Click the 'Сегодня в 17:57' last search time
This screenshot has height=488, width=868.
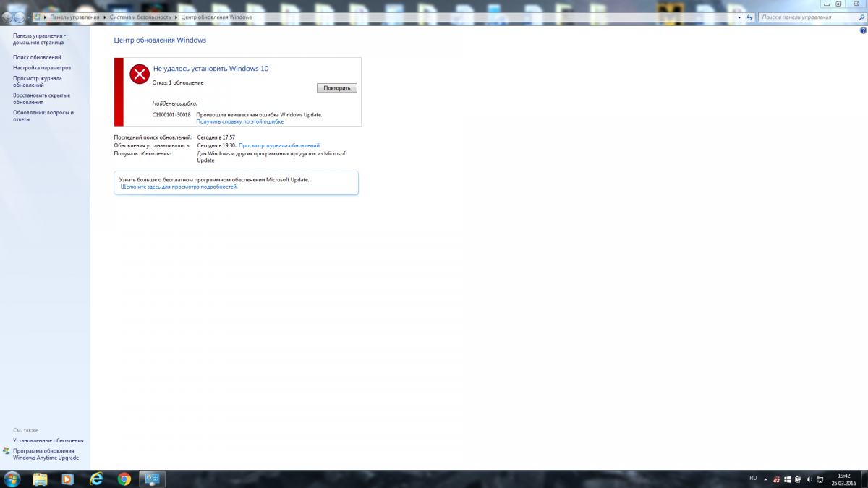coord(216,137)
